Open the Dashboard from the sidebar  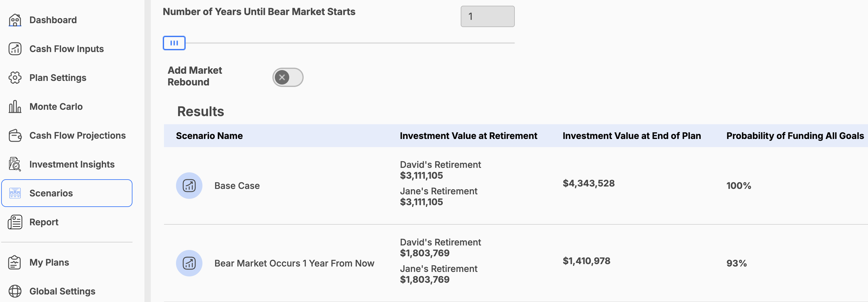15,20
